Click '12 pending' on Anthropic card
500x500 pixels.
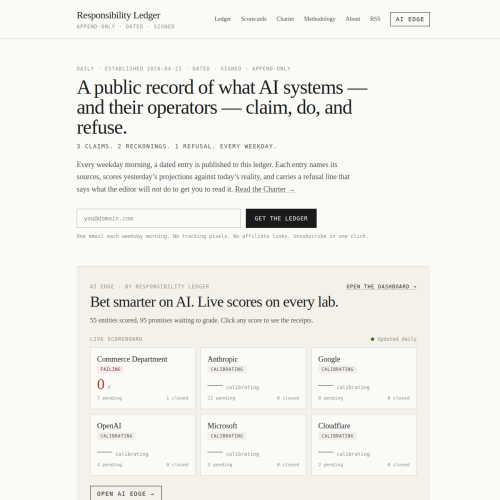pos(221,398)
